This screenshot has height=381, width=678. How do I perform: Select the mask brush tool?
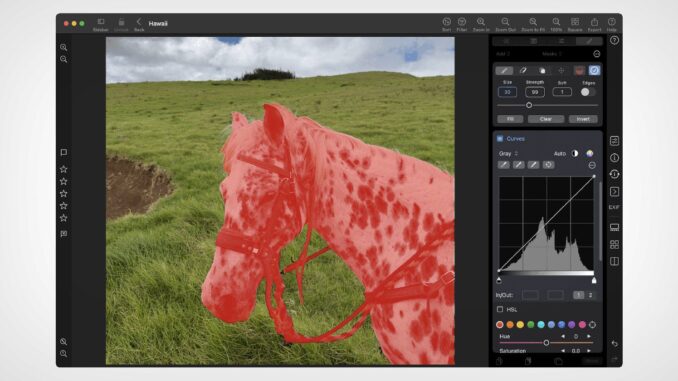point(504,70)
